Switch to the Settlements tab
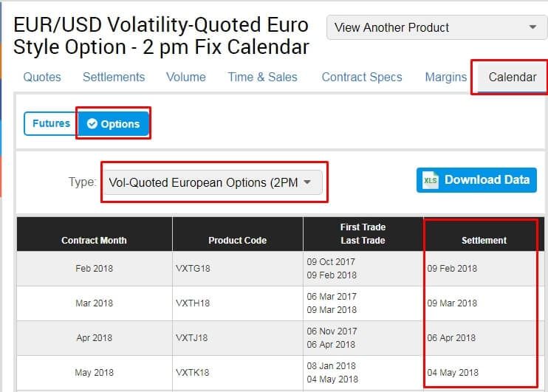The width and height of the screenshot is (548, 392). pos(114,77)
